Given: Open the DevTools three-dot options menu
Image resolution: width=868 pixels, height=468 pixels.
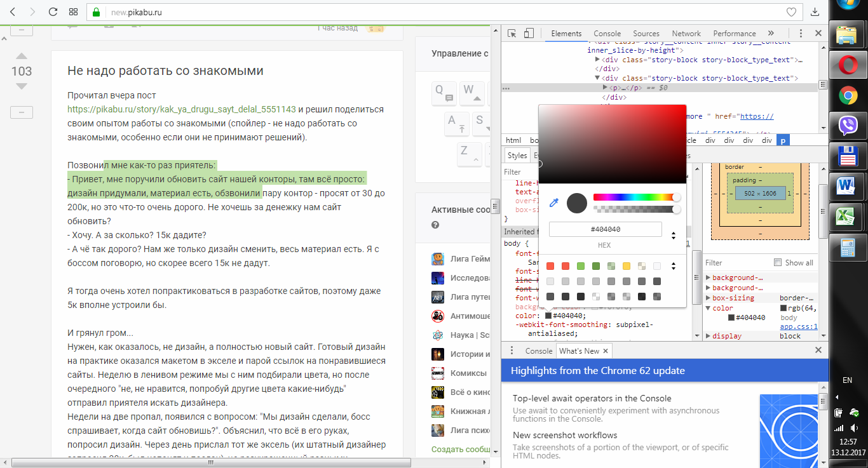Looking at the screenshot, I should tap(799, 34).
